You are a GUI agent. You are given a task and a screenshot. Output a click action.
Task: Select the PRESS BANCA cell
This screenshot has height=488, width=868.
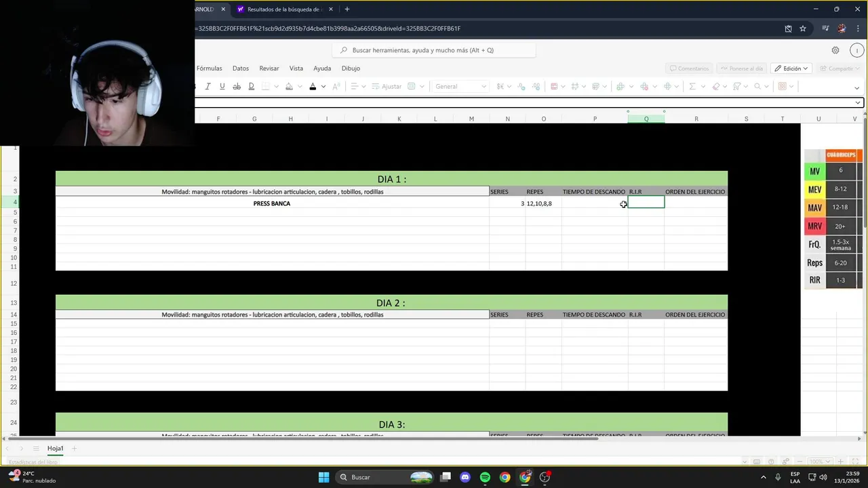[x=272, y=203]
